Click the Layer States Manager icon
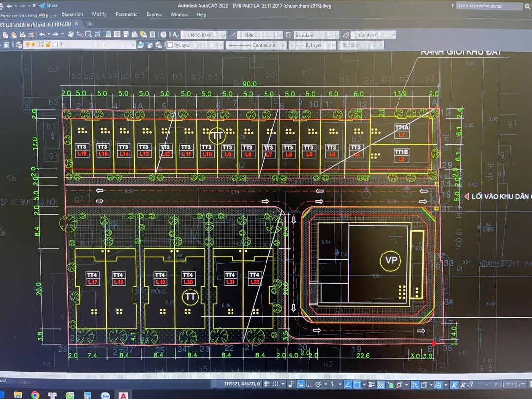This screenshot has height=399, width=532. coord(158,45)
